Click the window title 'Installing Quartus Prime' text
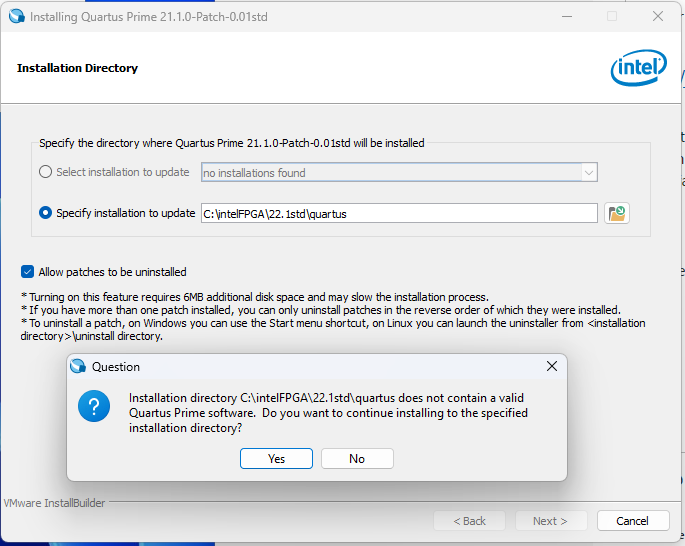This screenshot has height=546, width=685. coord(149,17)
